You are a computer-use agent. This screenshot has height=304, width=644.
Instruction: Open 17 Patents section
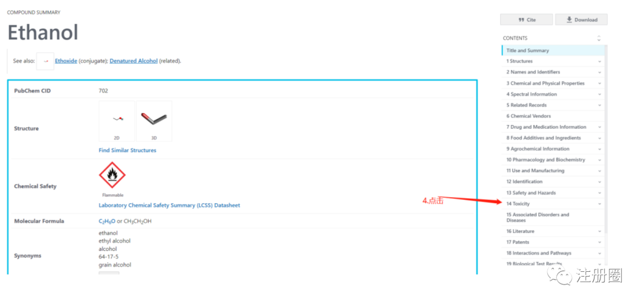518,242
